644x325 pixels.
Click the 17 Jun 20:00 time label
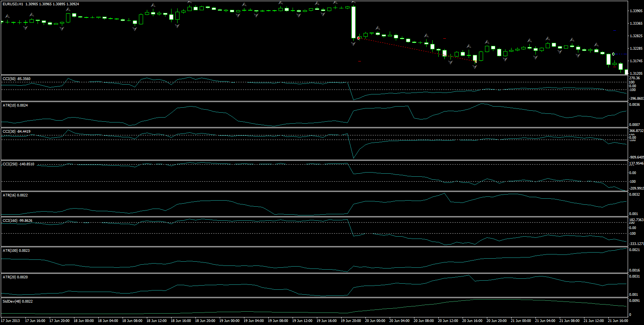(x=60, y=321)
